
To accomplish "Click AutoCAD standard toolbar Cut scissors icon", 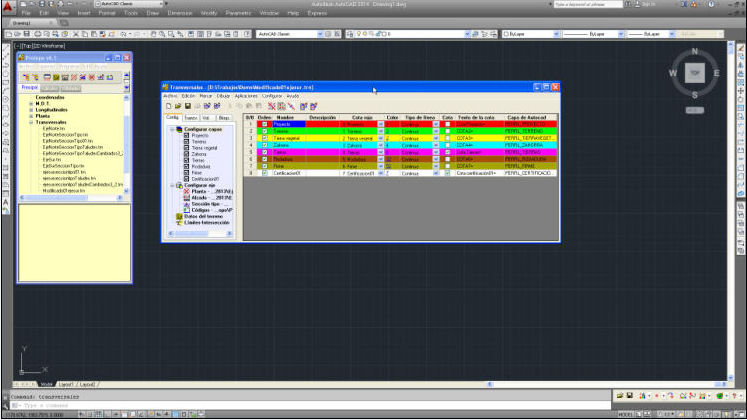I will pyautogui.click(x=75, y=34).
